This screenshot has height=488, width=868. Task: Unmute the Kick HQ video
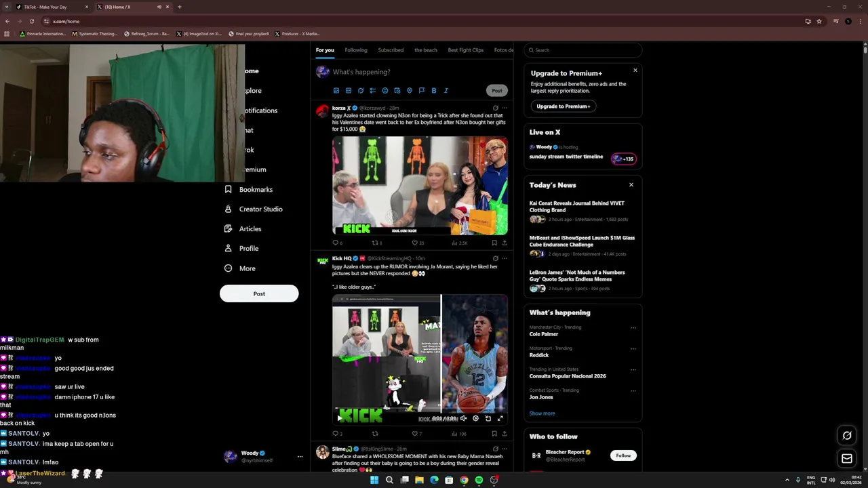point(464,418)
